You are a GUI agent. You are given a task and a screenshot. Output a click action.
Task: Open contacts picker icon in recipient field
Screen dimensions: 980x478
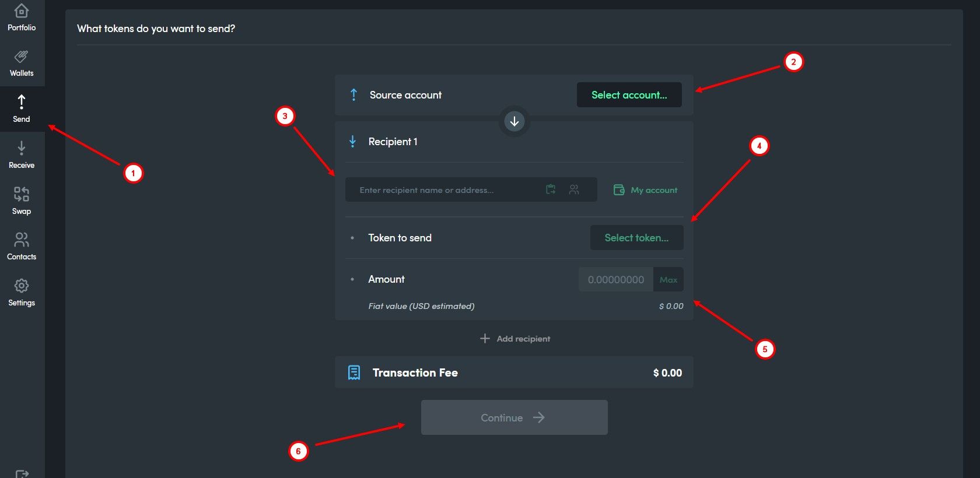(x=574, y=189)
